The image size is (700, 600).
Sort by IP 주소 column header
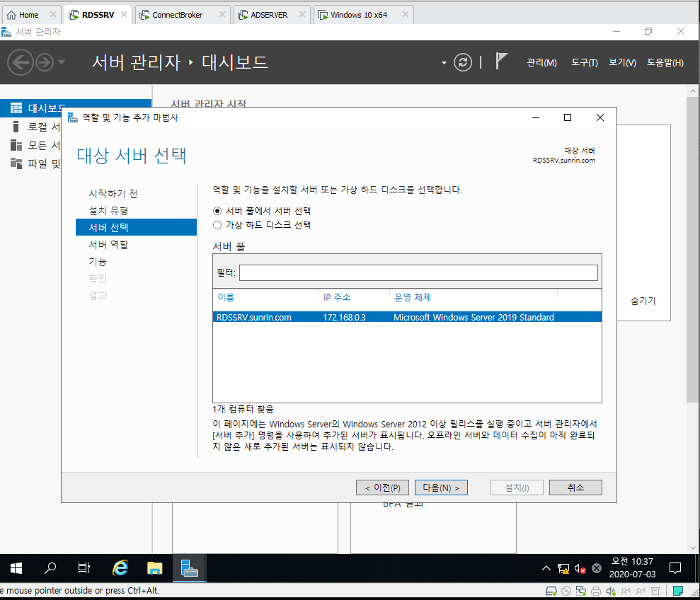337,297
